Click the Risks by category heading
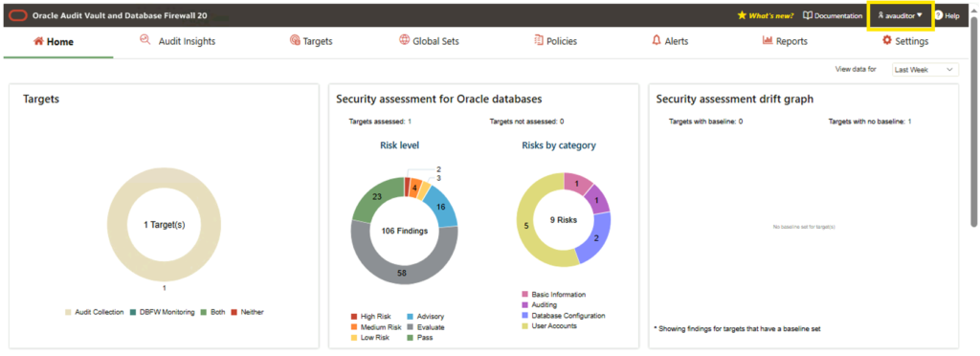Image resolution: width=980 pixels, height=356 pixels. tap(559, 145)
